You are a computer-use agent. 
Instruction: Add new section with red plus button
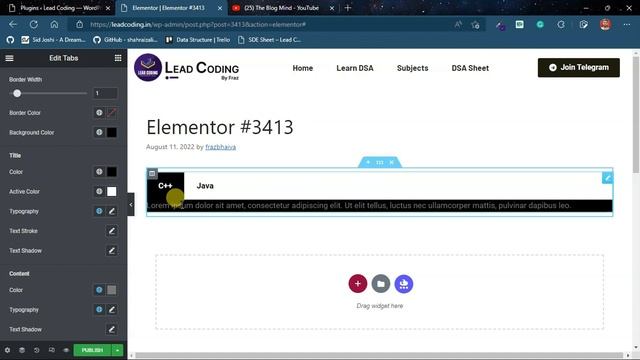358,284
